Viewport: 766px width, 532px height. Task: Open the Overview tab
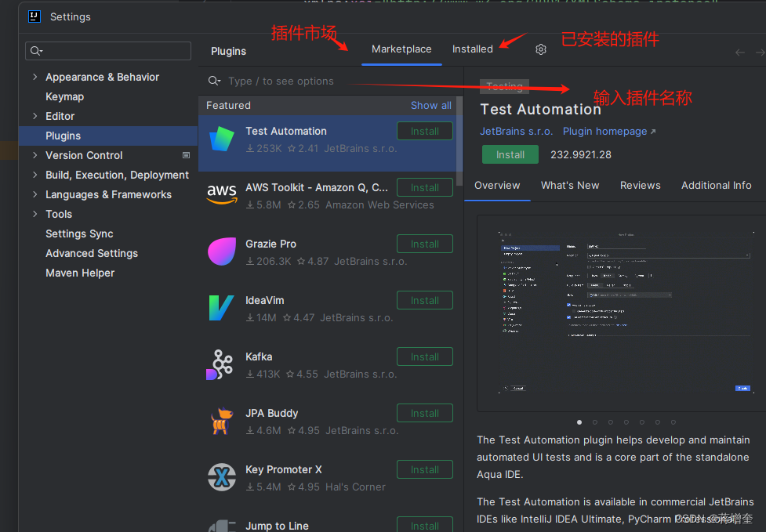(497, 186)
